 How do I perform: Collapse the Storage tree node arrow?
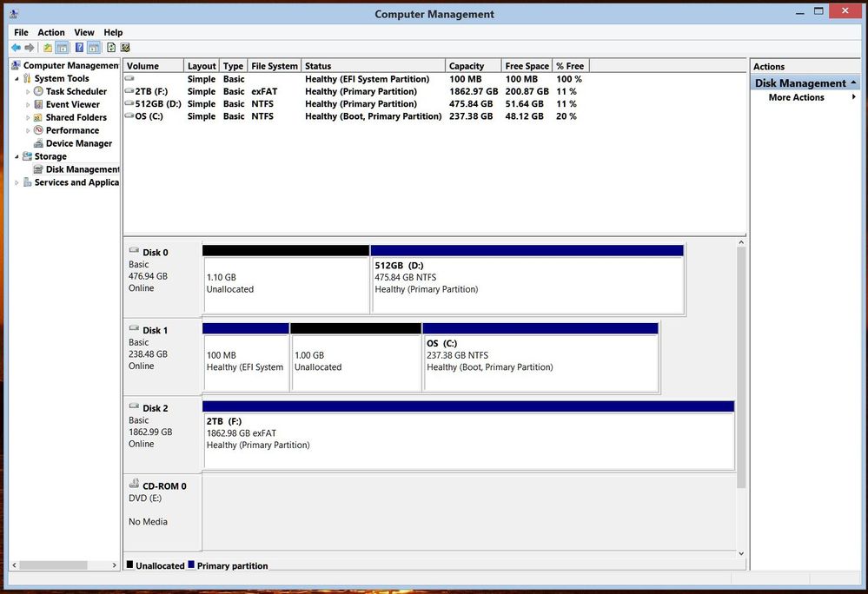(x=17, y=157)
